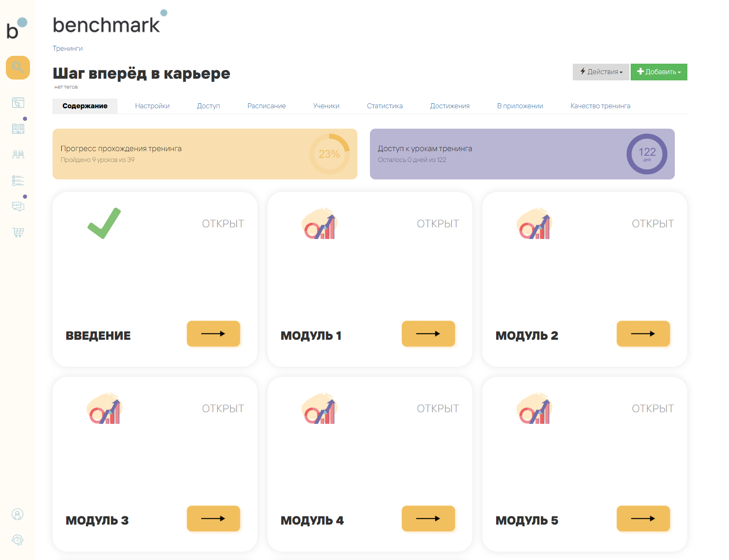This screenshot has width=729, height=560.
Task: Expand the Действия dropdown
Action: tap(601, 72)
